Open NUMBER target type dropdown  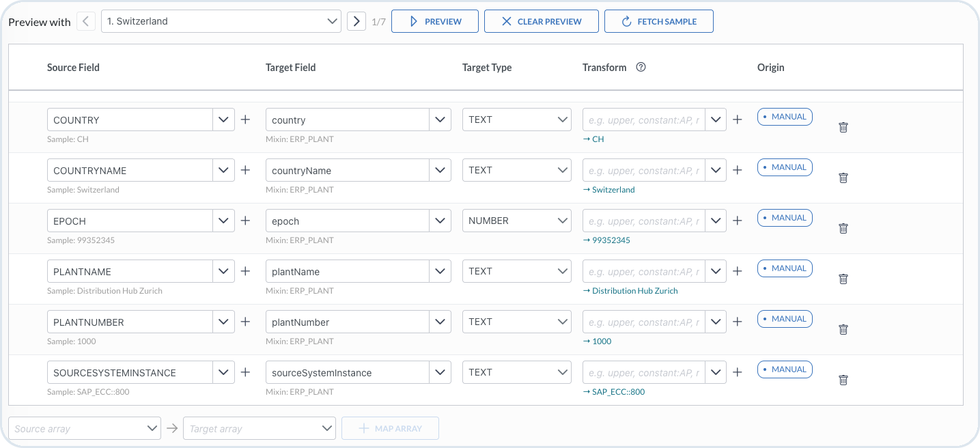pos(517,221)
